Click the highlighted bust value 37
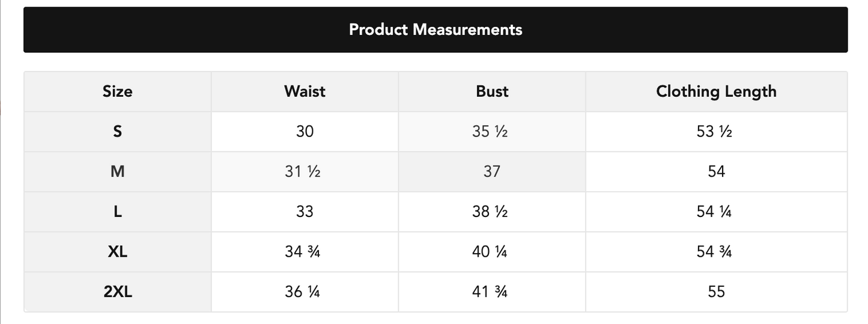The image size is (868, 324). 492,172
